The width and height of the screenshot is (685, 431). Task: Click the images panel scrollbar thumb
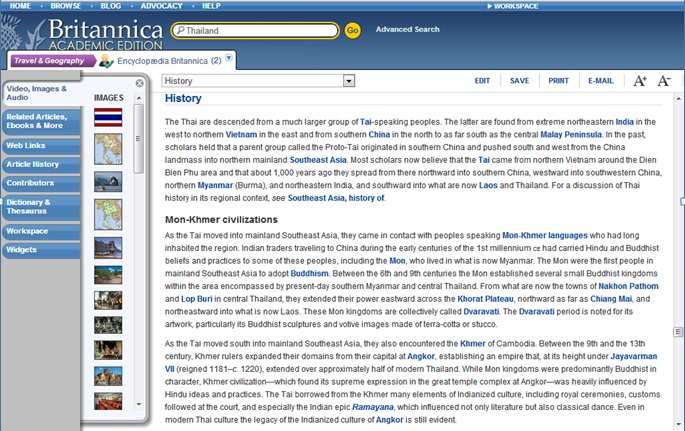coord(138,139)
